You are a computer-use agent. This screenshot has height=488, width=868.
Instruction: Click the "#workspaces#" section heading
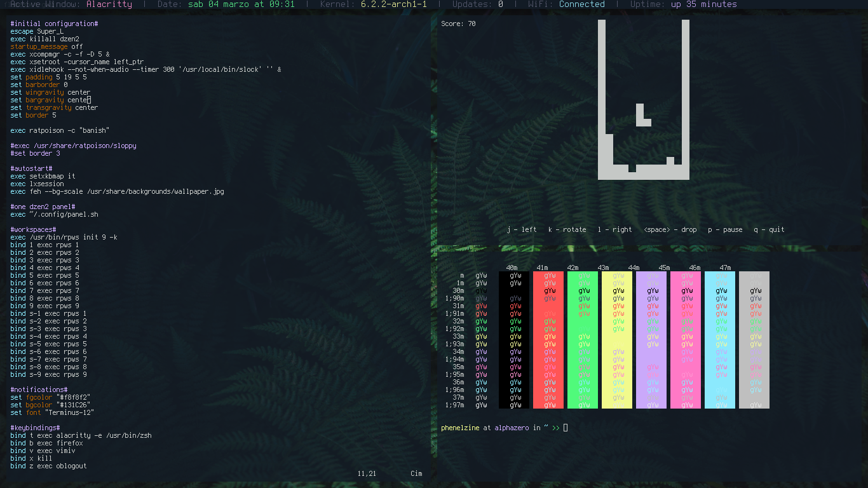33,229
